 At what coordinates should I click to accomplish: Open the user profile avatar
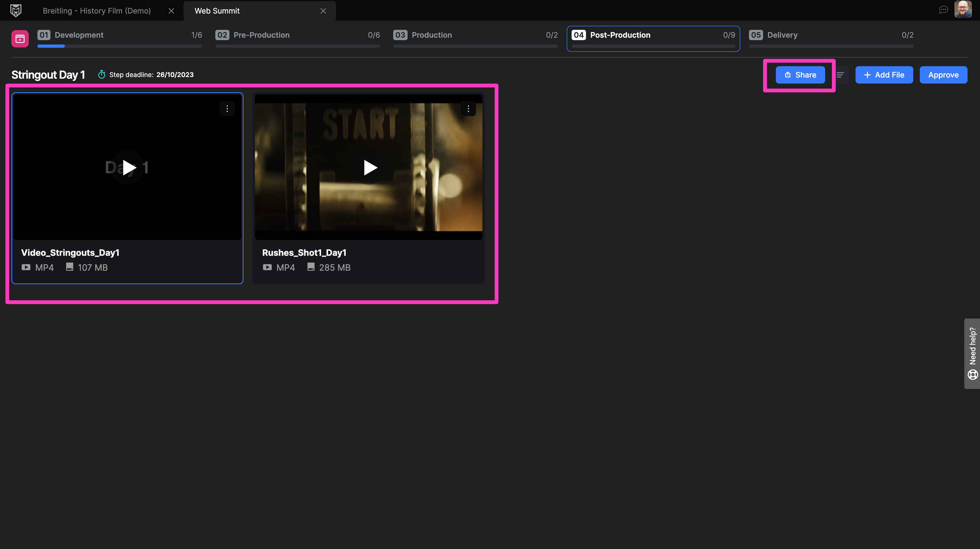point(963,9)
